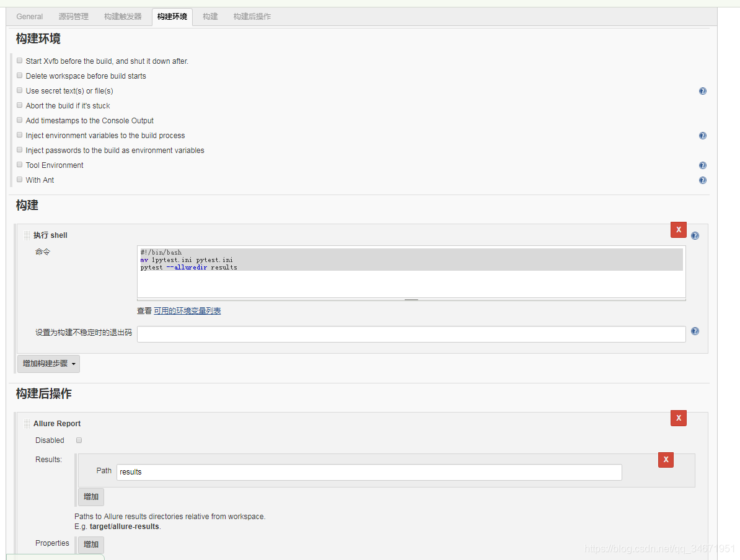Delete the shell build step with red X
740x560 pixels.
pos(679,230)
